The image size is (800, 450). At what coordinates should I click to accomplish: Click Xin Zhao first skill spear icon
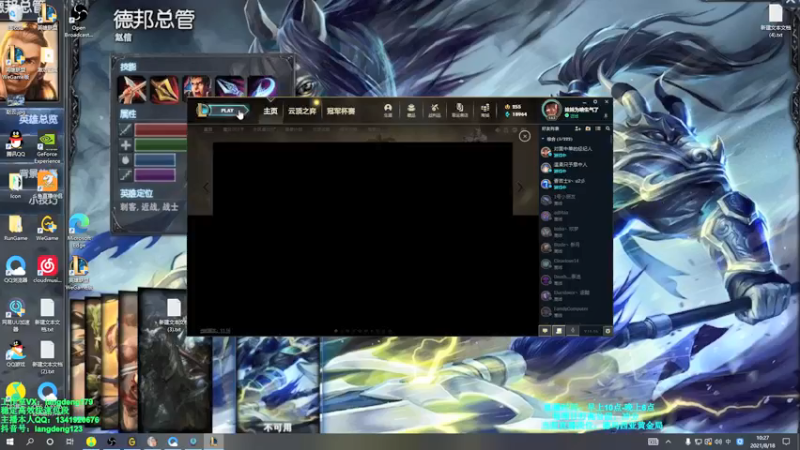132,89
